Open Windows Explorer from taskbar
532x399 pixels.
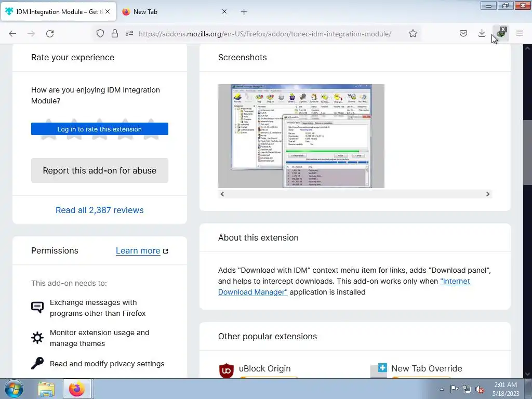tap(46, 389)
